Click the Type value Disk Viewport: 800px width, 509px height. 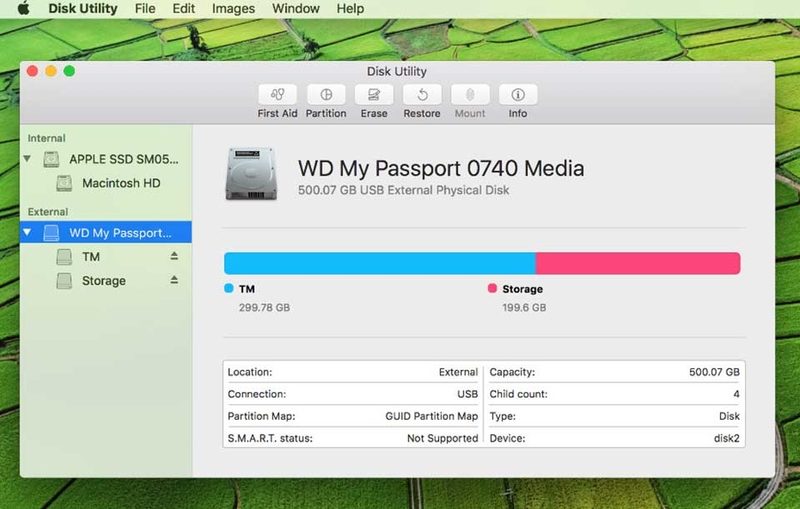pyautogui.click(x=729, y=416)
